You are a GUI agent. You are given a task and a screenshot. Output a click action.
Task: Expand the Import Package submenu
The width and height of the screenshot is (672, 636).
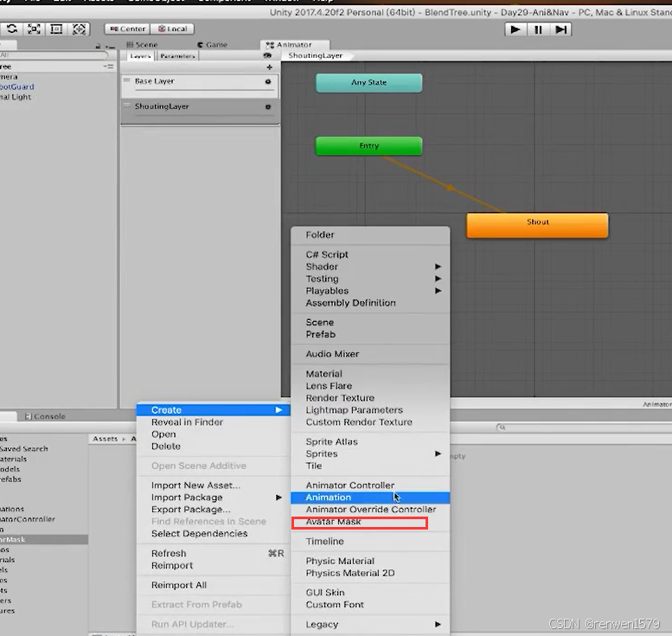(213, 497)
